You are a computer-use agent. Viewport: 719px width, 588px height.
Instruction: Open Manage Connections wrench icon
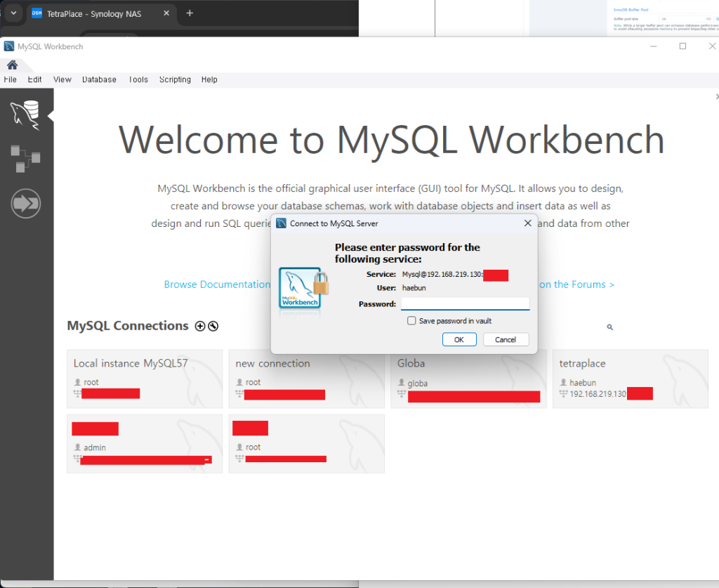(x=213, y=326)
